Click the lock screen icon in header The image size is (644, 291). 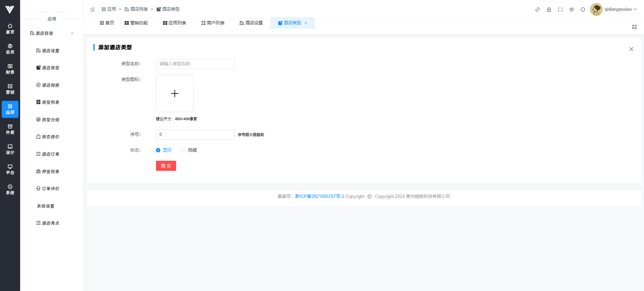[x=549, y=10]
